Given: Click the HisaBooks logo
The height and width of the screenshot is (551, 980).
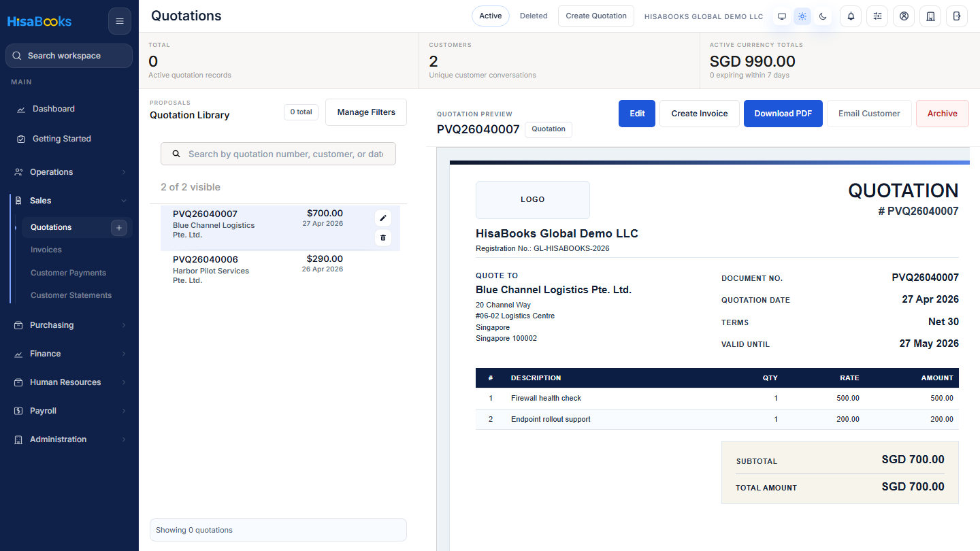Looking at the screenshot, I should pos(39,21).
